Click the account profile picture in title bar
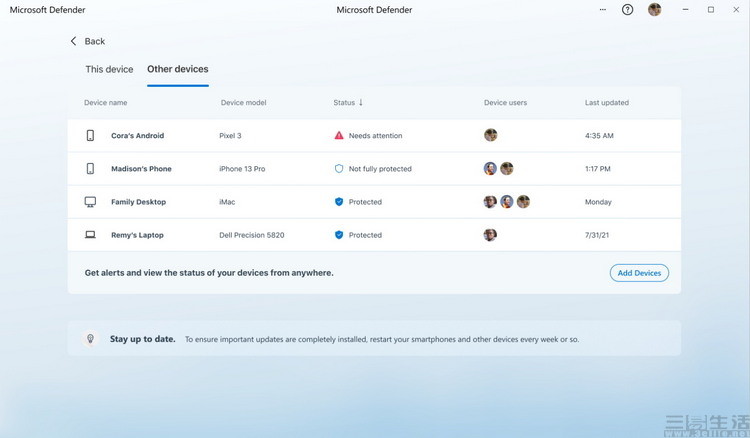 point(654,10)
